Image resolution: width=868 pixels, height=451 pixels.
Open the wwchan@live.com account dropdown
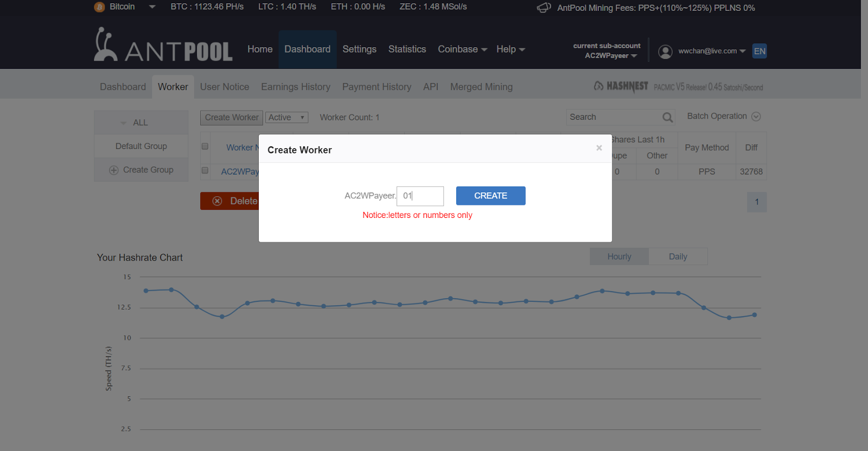711,51
